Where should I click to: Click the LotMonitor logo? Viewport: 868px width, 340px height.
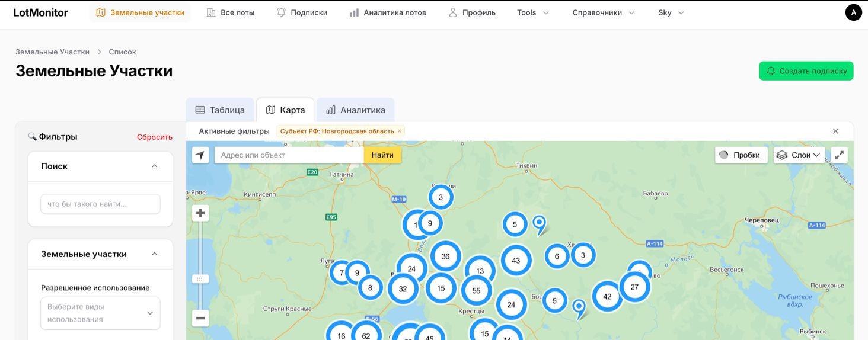[40, 12]
